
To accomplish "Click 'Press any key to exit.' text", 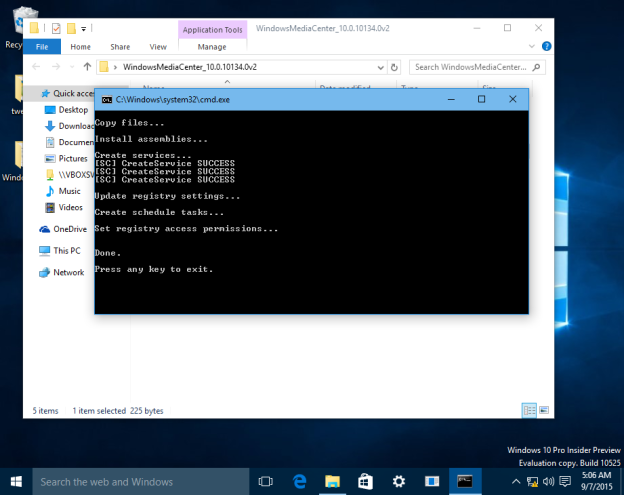I will (x=154, y=269).
